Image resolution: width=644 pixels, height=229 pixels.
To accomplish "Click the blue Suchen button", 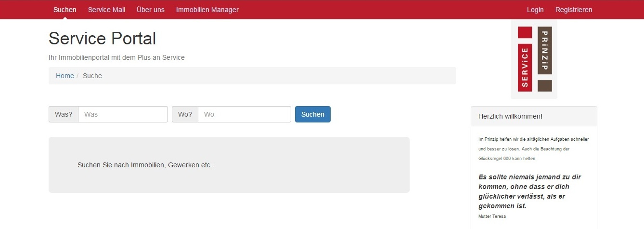I will click(x=313, y=114).
